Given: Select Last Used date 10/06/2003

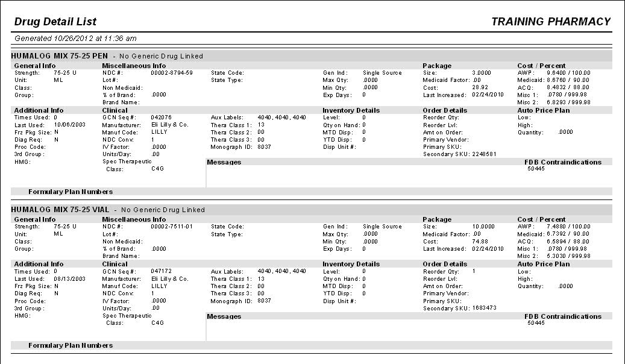Looking at the screenshot, I should pos(70,125).
